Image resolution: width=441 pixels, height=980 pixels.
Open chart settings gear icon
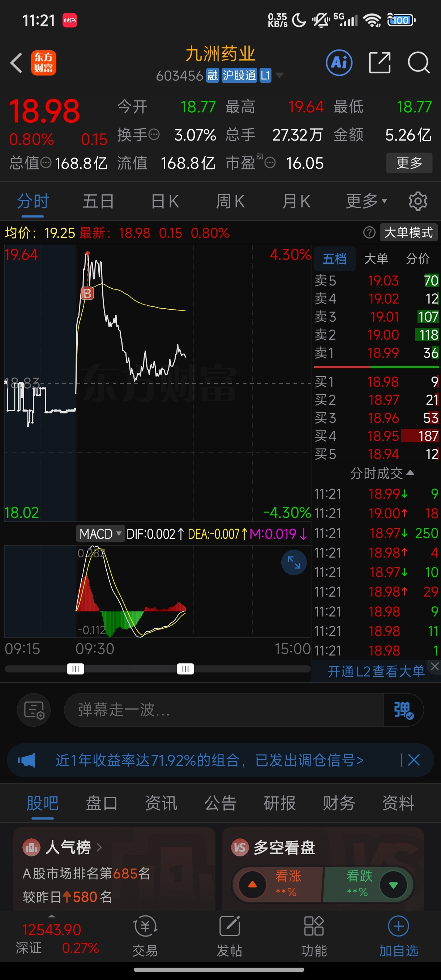[418, 201]
